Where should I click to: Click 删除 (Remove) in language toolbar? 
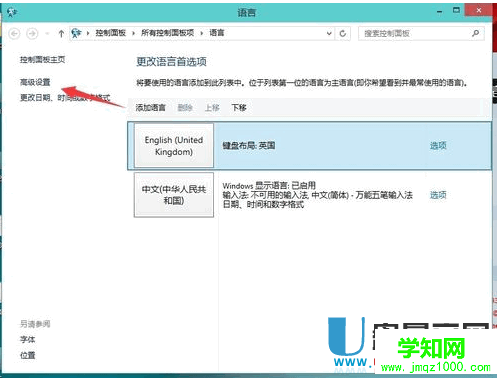point(185,108)
